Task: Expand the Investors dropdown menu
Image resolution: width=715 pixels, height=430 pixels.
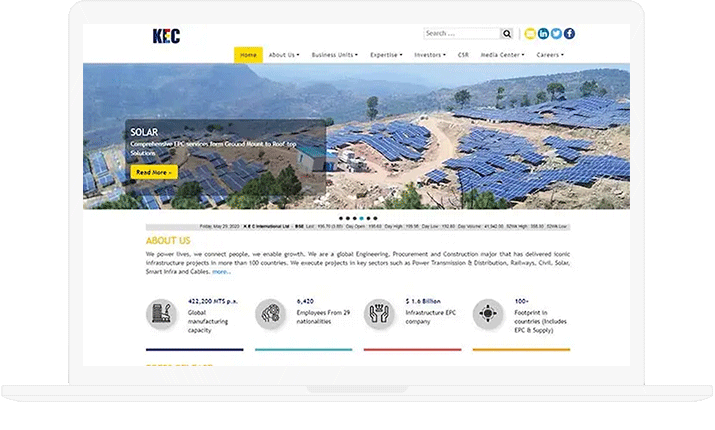Action: click(430, 55)
